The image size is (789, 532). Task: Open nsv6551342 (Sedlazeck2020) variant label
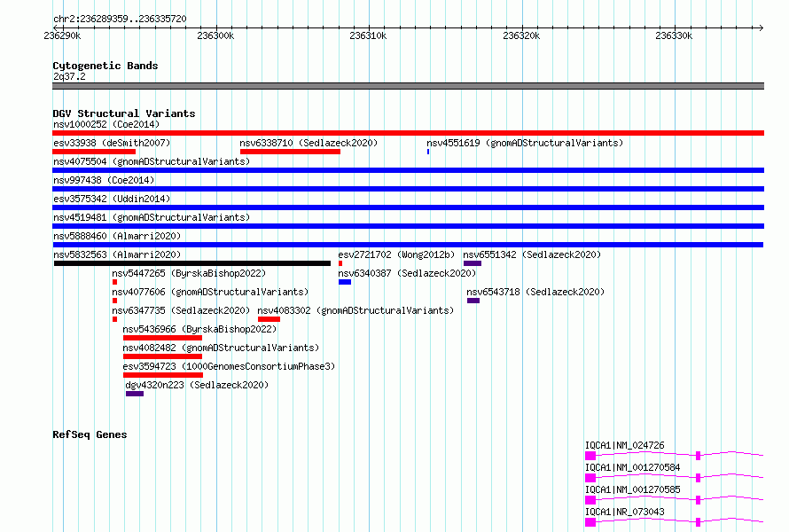point(532,254)
